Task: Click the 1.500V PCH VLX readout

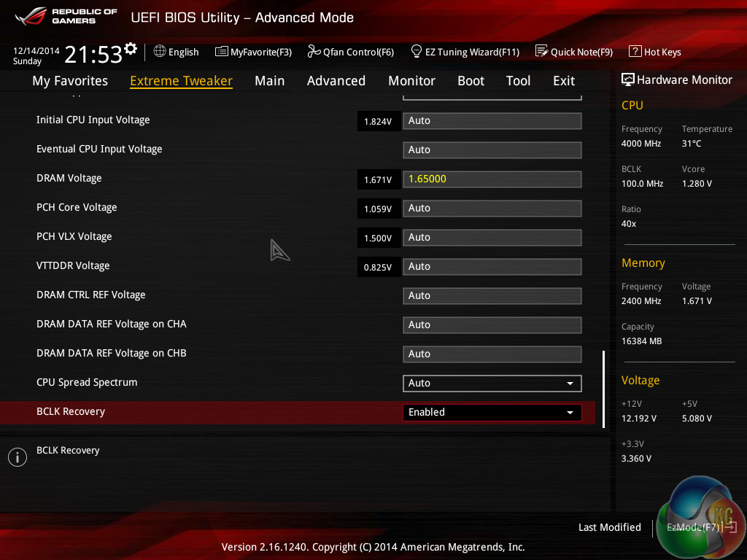Action: click(x=379, y=238)
